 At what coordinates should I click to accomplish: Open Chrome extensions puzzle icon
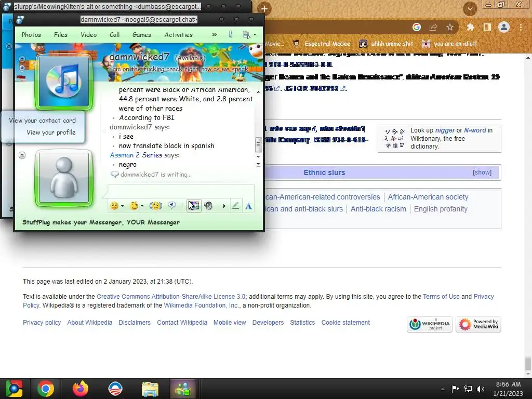(x=470, y=27)
